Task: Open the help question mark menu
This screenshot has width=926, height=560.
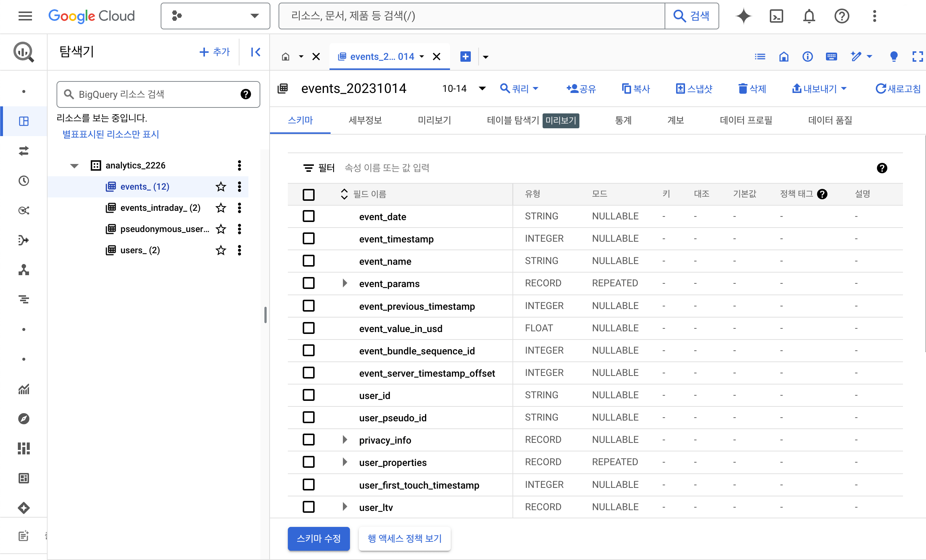Action: coord(842,16)
